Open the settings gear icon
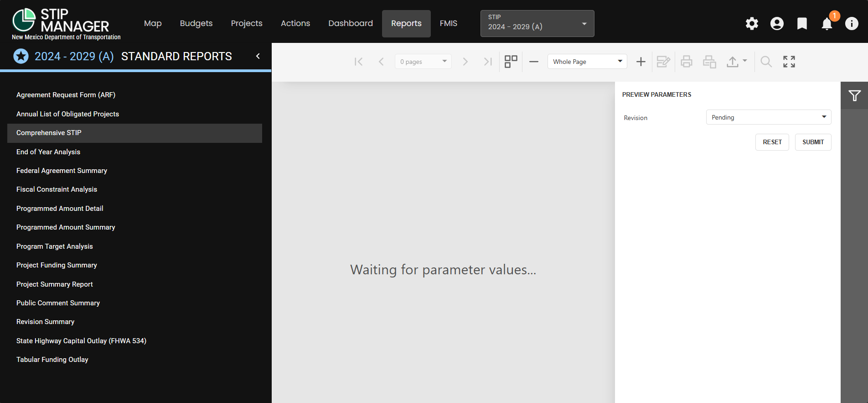The width and height of the screenshot is (868, 403). [752, 24]
